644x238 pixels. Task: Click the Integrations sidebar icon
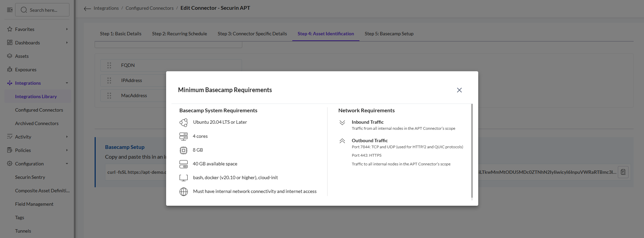tap(10, 83)
